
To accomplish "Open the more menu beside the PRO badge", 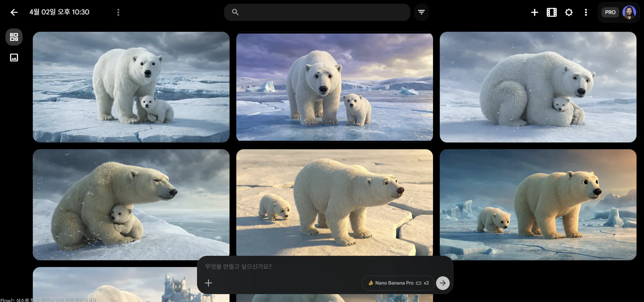I will (586, 12).
